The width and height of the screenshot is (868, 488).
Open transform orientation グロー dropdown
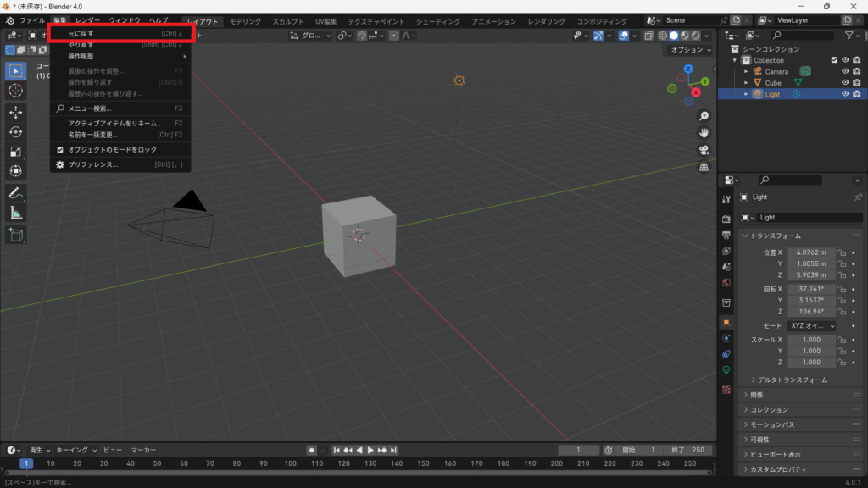[x=310, y=36]
